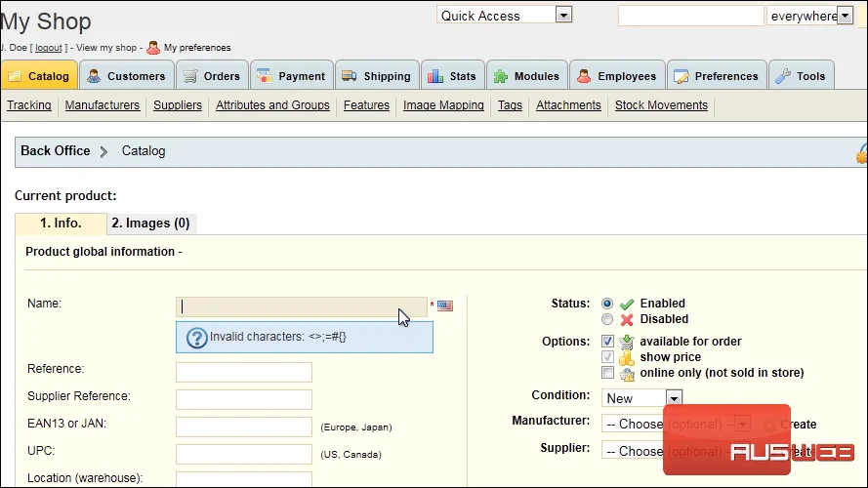Screen dimensions: 868x488
Task: Click the EAN13 or JAN input field
Action: pyautogui.click(x=244, y=427)
